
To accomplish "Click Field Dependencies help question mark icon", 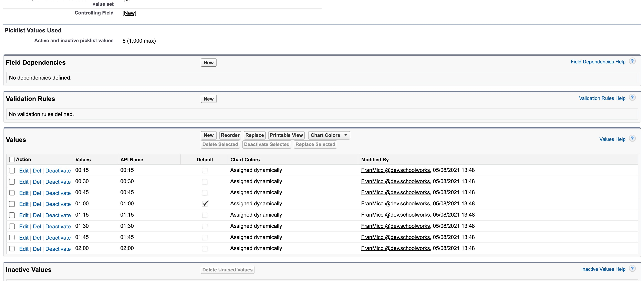I will (x=632, y=61).
